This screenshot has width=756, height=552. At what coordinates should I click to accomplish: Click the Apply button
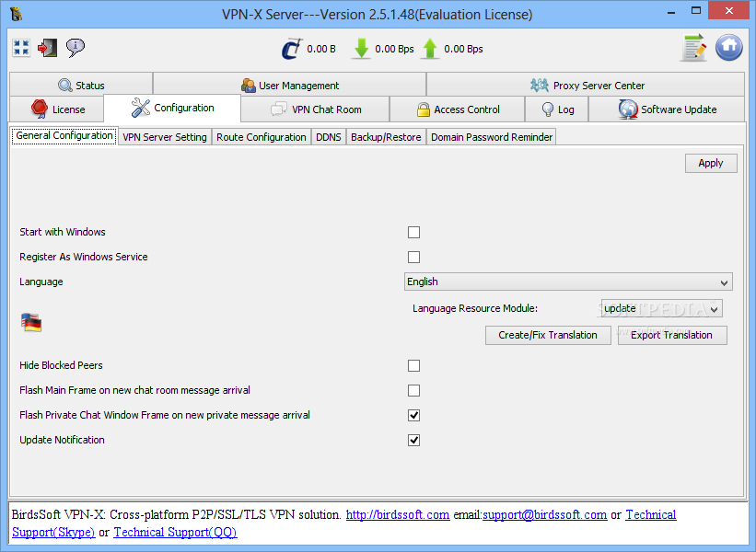point(711,163)
